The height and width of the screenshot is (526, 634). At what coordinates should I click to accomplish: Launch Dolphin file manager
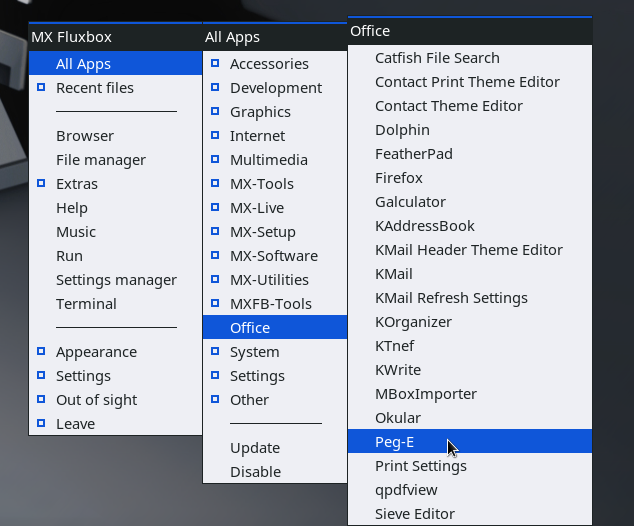click(x=470, y=130)
